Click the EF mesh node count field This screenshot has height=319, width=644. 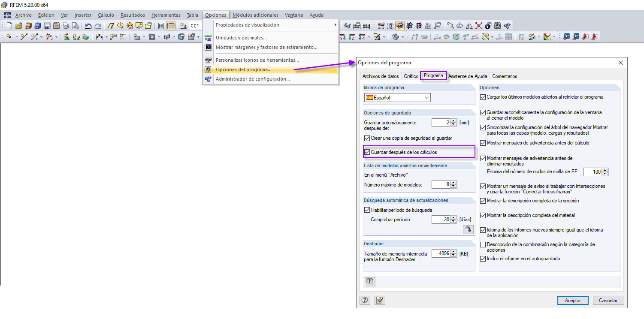tap(593, 172)
